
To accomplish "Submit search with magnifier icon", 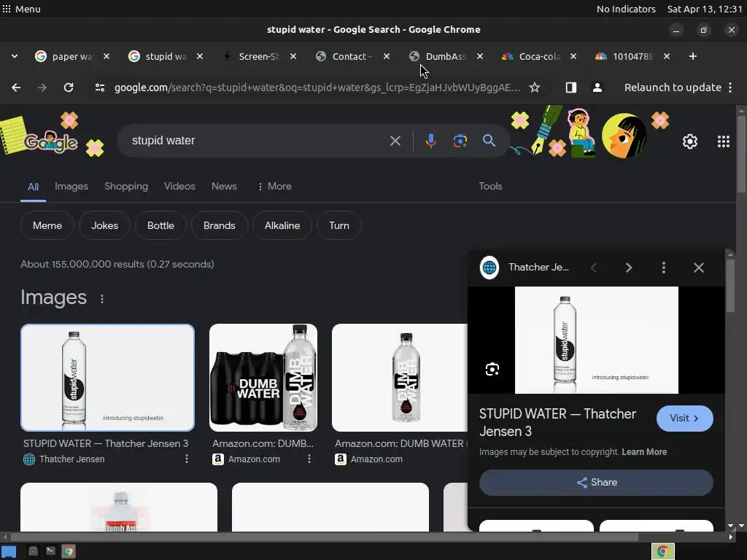I will pyautogui.click(x=489, y=141).
